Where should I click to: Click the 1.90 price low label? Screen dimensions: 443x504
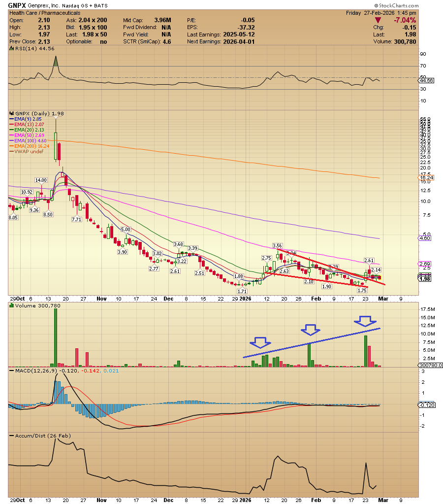click(x=327, y=286)
